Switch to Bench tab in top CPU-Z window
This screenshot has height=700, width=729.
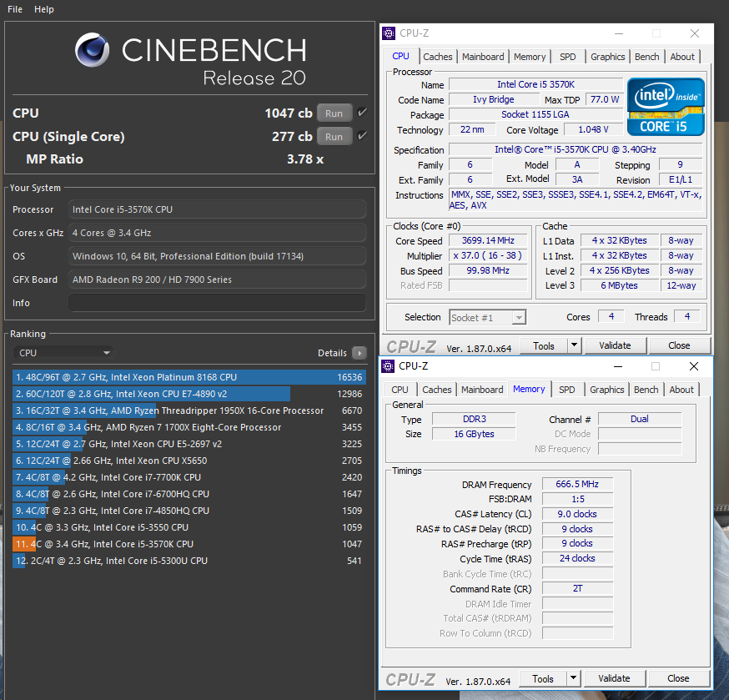(x=646, y=57)
